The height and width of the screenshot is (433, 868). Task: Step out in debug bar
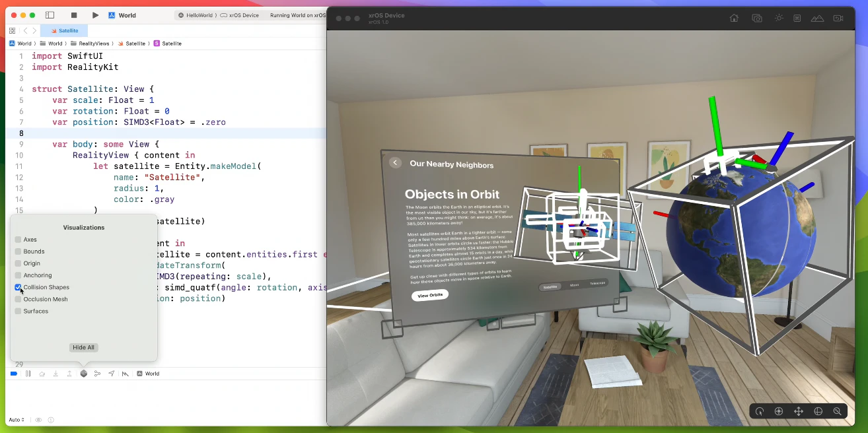click(x=69, y=374)
